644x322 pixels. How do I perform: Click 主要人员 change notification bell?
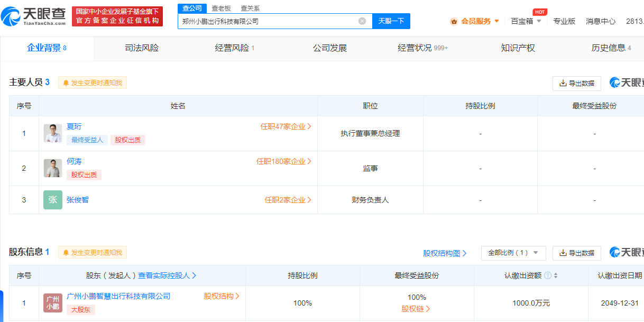coord(93,82)
